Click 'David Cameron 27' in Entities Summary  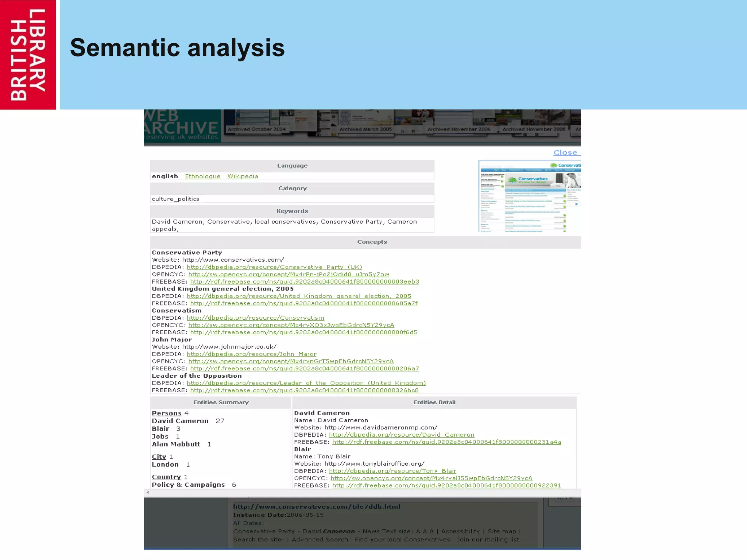point(188,421)
